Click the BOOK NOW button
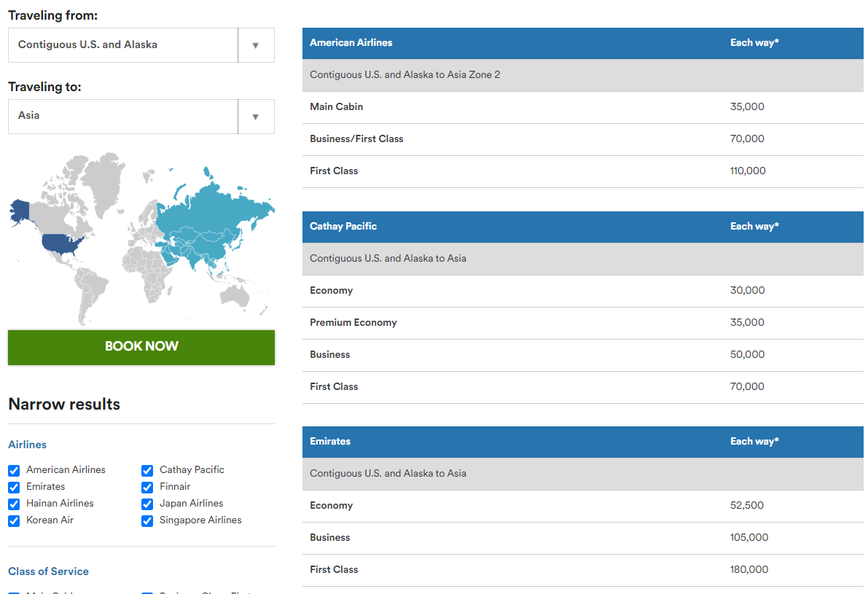Viewport: 868px width, 594px height. pos(141,348)
